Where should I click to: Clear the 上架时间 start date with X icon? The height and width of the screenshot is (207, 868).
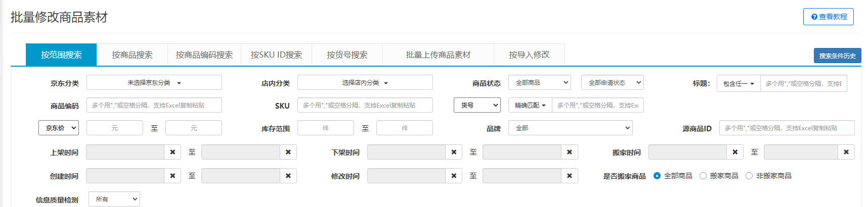coord(172,152)
